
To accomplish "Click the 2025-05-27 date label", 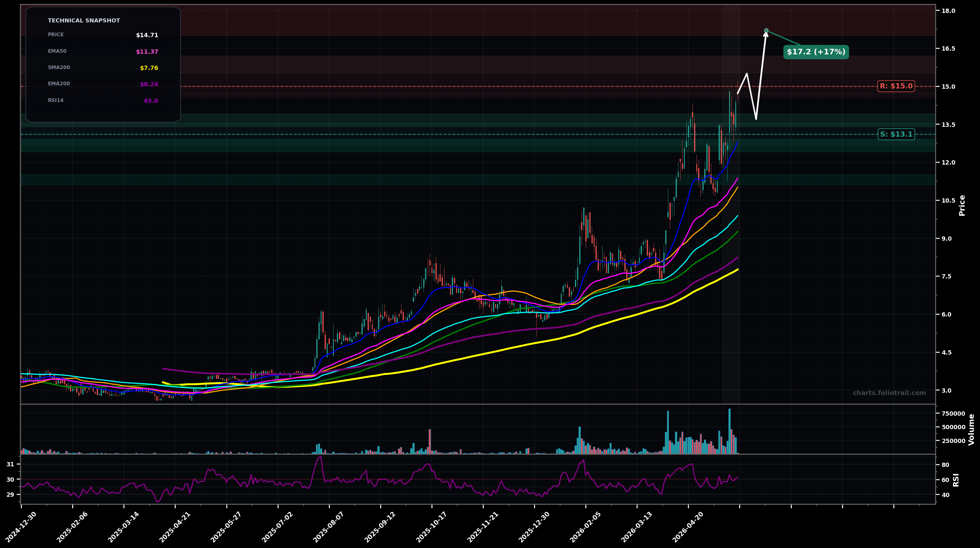I will 226,527.
